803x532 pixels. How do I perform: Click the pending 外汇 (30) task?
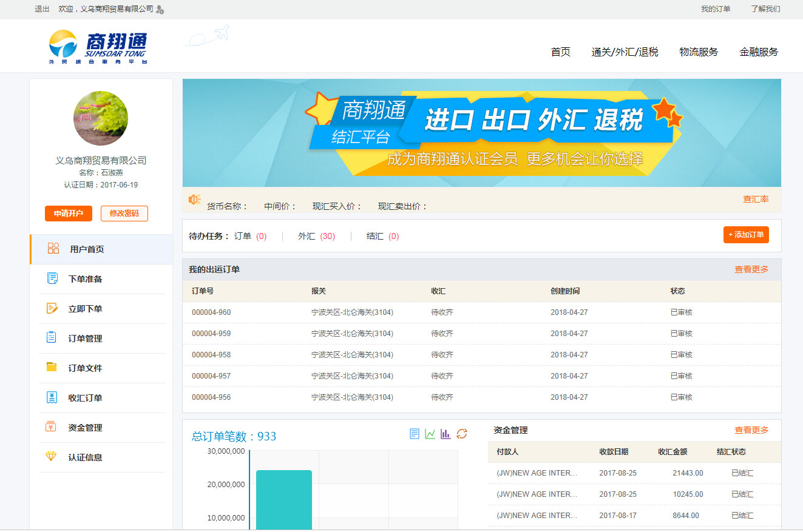point(316,236)
